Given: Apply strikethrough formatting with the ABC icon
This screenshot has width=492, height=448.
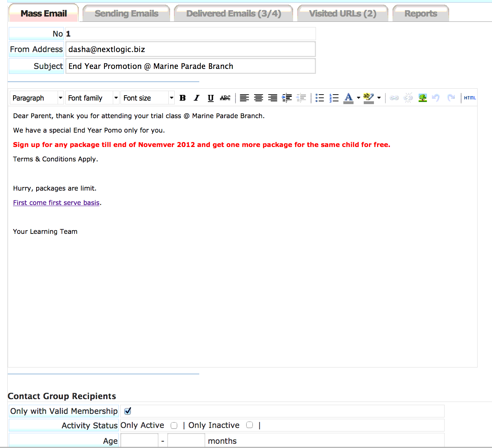Looking at the screenshot, I should tap(225, 98).
